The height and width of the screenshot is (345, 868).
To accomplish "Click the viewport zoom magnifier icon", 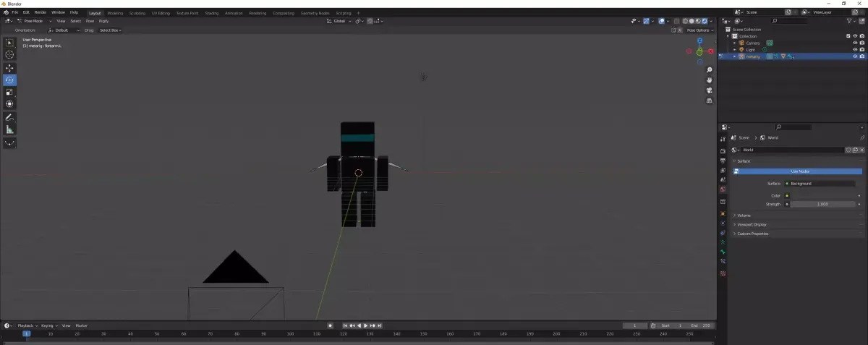I will [710, 69].
